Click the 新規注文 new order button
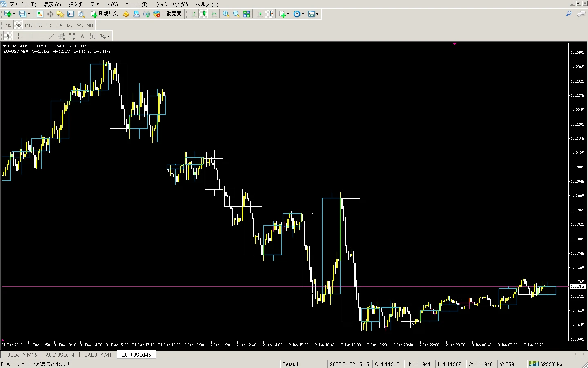The height and width of the screenshot is (368, 588). pyautogui.click(x=104, y=14)
